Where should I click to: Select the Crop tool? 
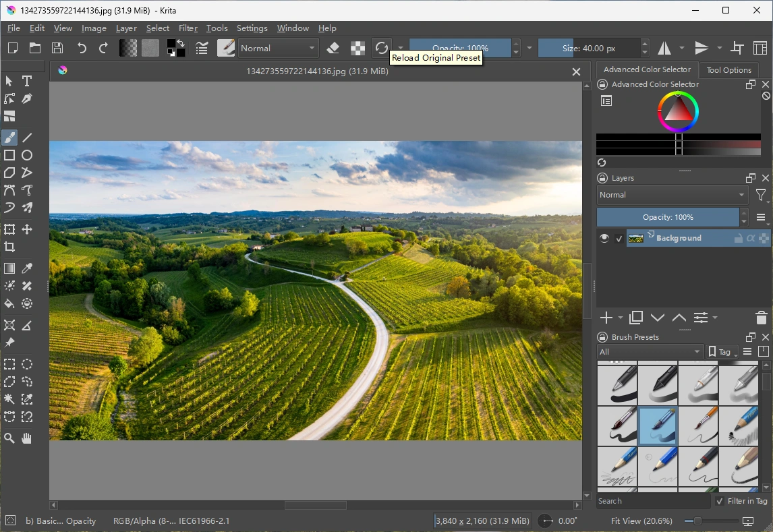pos(9,247)
